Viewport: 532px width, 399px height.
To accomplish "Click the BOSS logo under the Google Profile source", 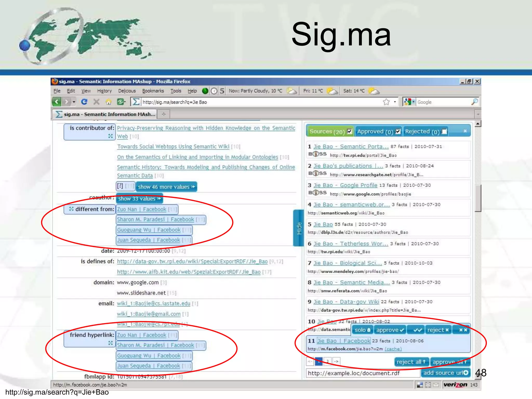I will (x=317, y=193).
